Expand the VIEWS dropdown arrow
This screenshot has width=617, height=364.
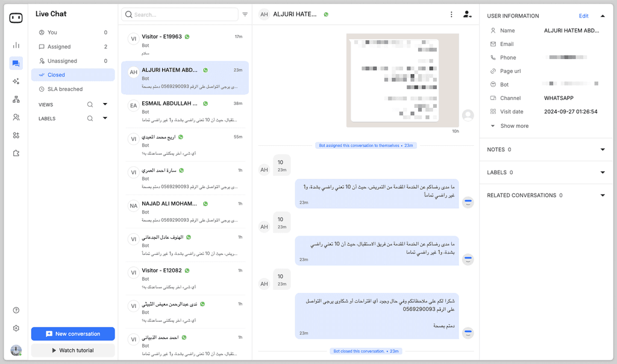point(105,104)
